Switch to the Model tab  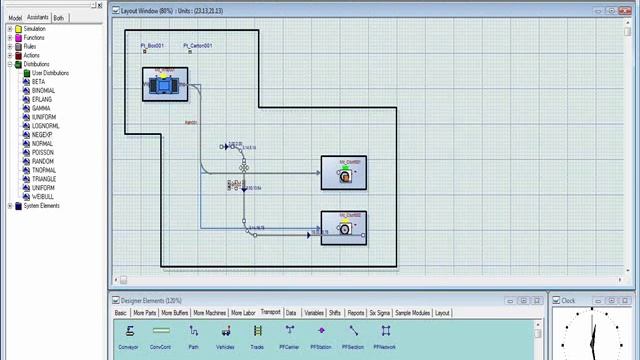click(x=15, y=18)
